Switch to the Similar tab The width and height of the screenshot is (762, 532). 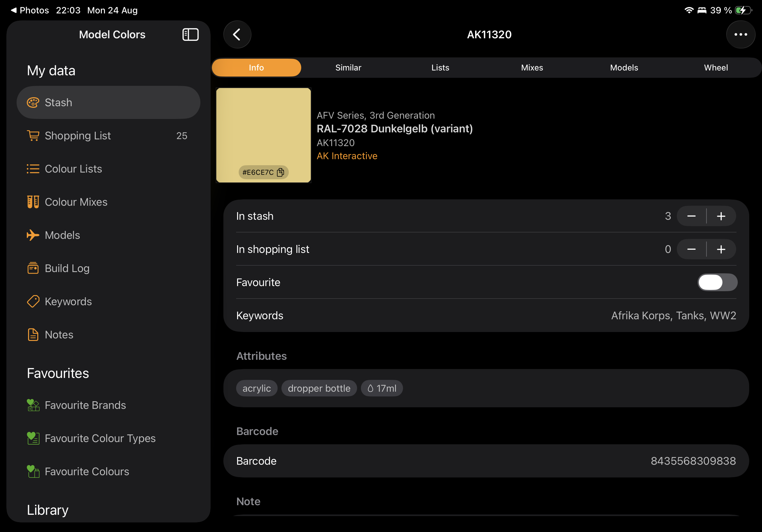tap(348, 68)
